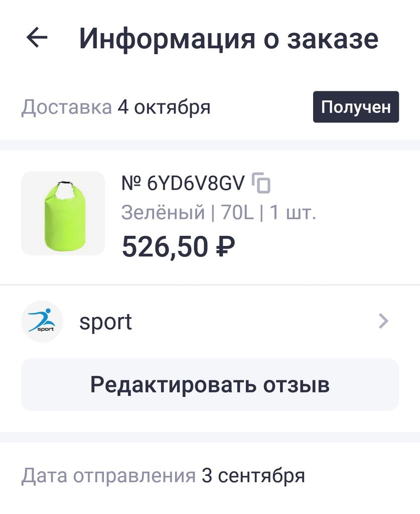This screenshot has height=514, width=420.
Task: Click the Редактировать отзыв button
Action: [210, 384]
